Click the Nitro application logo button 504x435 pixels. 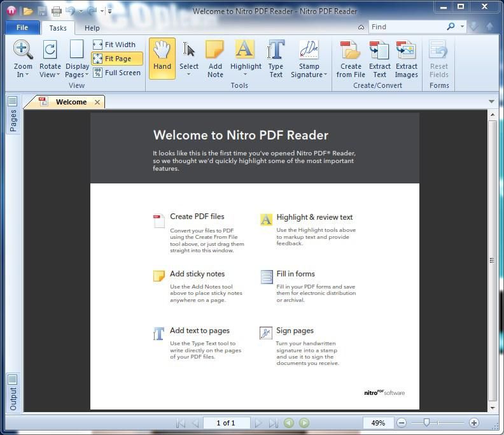tap(11, 11)
